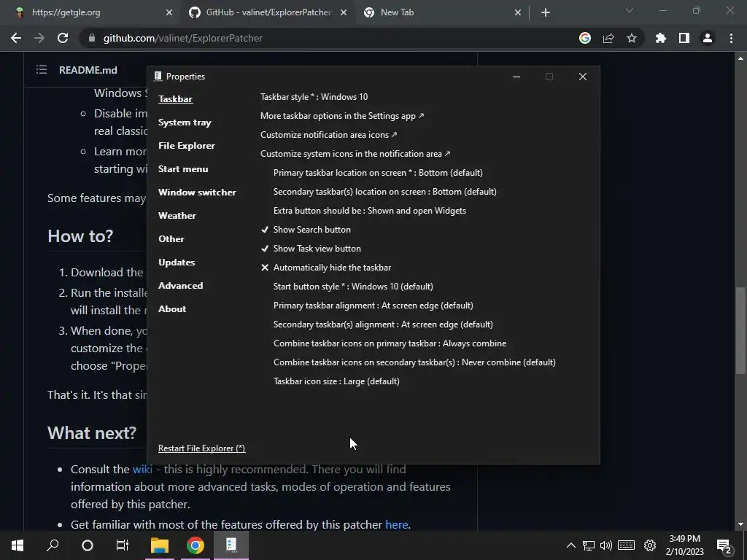This screenshot has height=560, width=747.
Task: Click the clock and date in taskbar
Action: [684, 545]
